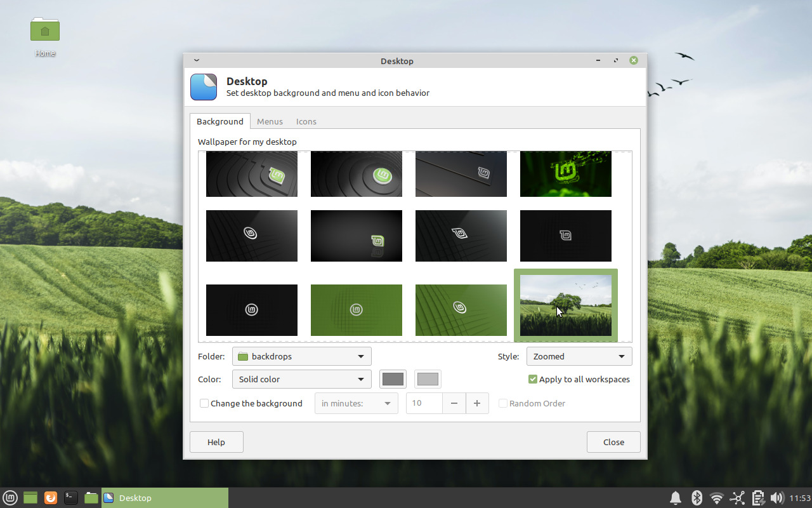Image resolution: width=812 pixels, height=508 pixels.
Task: Switch to the Menus tab
Action: (270, 121)
